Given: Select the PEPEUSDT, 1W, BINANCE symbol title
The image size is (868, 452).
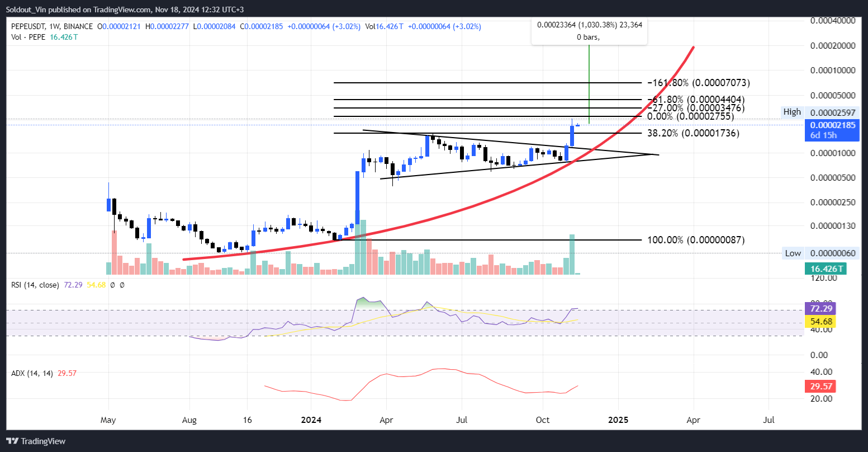Looking at the screenshot, I should click(53, 26).
